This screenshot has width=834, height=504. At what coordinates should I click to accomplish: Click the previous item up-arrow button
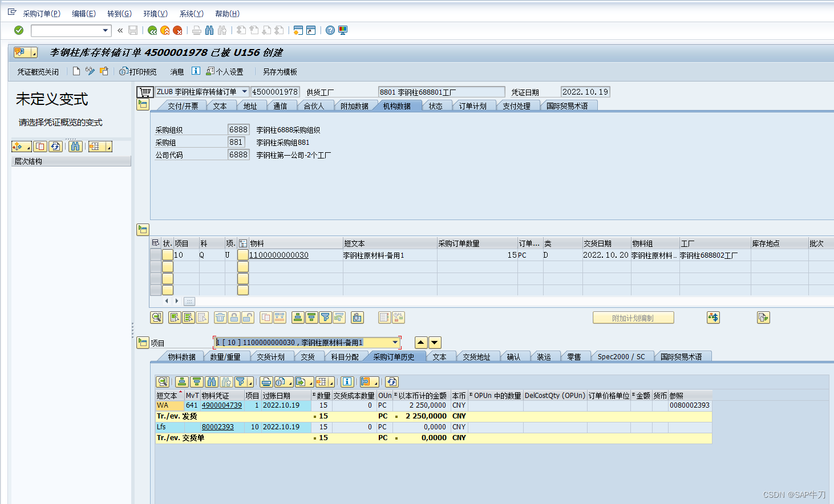click(421, 343)
